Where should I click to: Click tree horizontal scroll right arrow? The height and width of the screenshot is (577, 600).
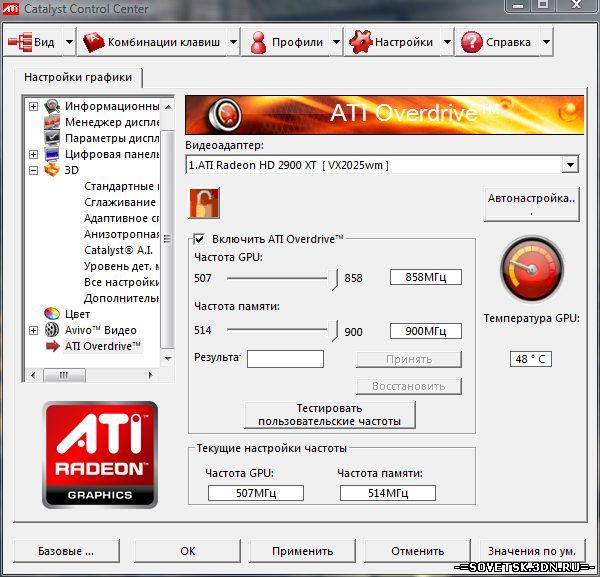[151, 375]
